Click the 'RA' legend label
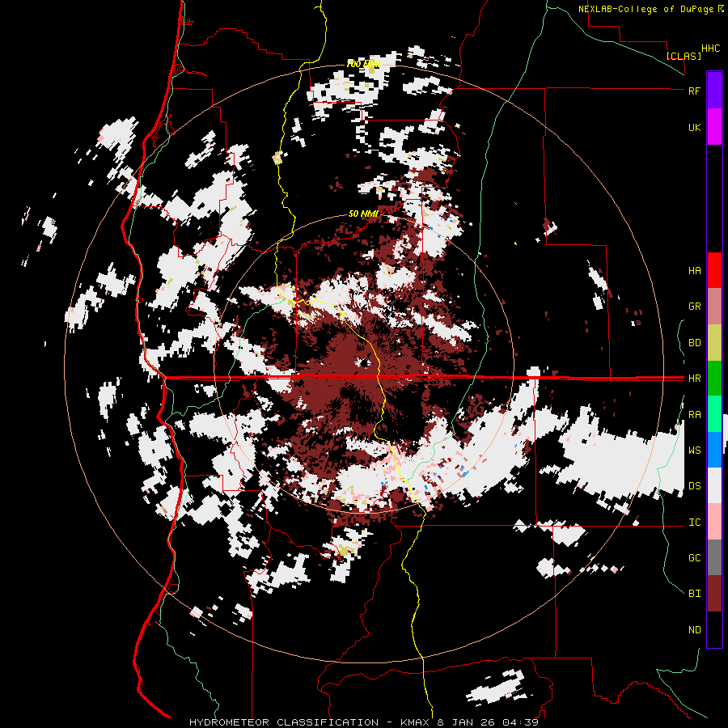728x728 pixels. point(694,415)
